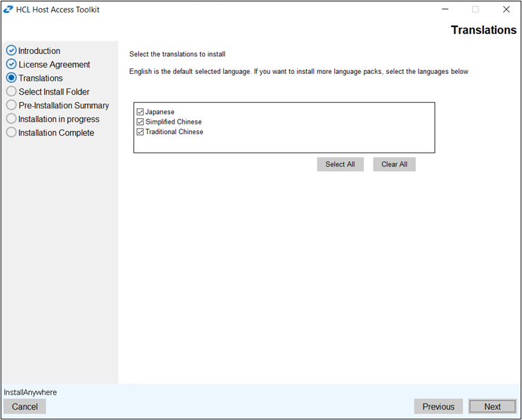
Task: Return to the Previous installer step
Action: coord(438,406)
